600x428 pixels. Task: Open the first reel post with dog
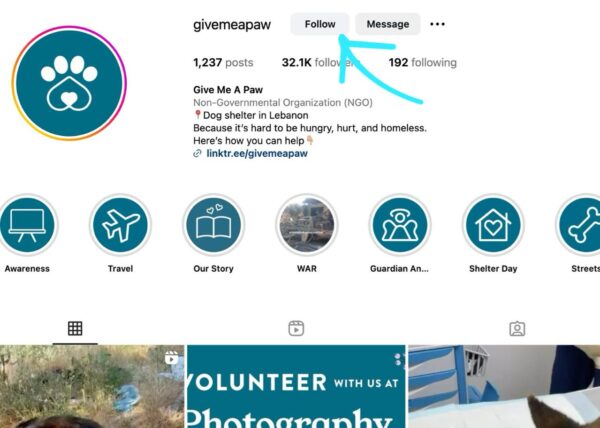tap(92, 386)
